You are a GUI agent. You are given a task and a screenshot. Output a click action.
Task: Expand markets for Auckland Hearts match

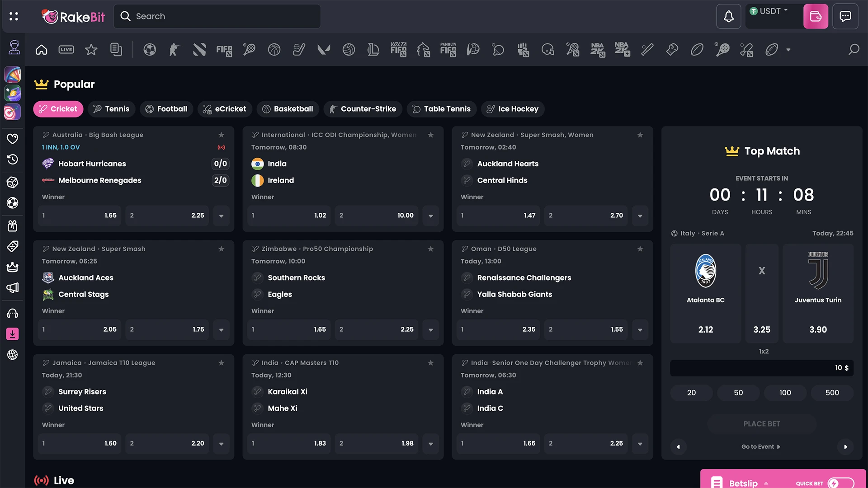tap(640, 216)
